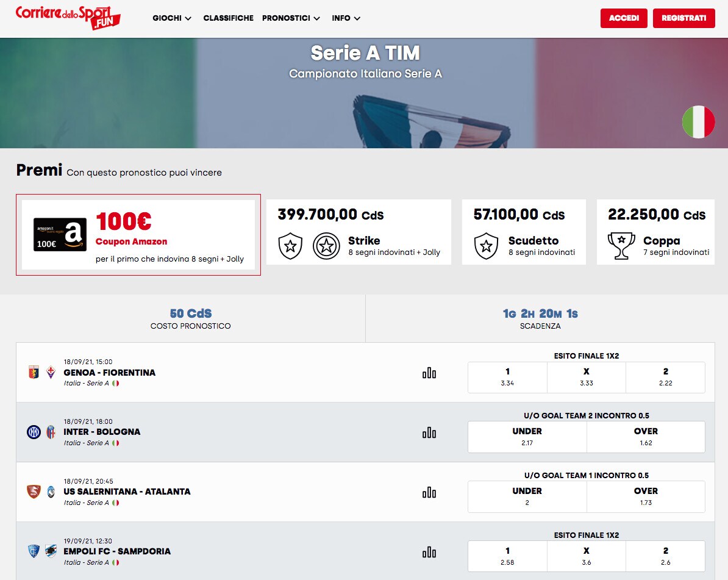Click the Amazon 100€ gift card image
Viewport: 728px width, 580px height.
click(x=60, y=235)
